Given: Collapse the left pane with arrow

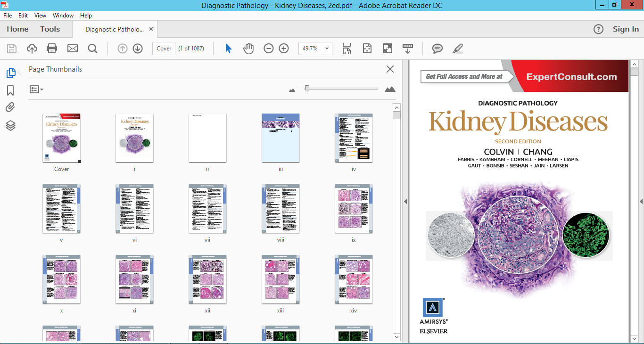Looking at the screenshot, I should [405, 202].
